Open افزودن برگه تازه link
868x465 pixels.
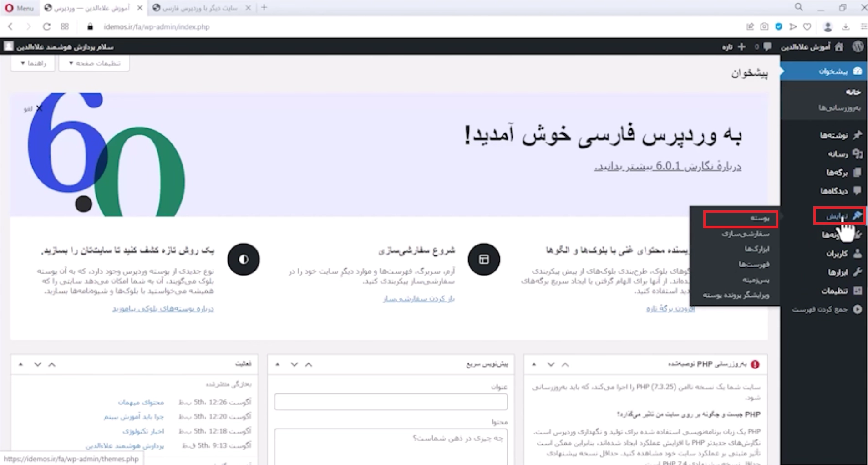click(x=670, y=309)
